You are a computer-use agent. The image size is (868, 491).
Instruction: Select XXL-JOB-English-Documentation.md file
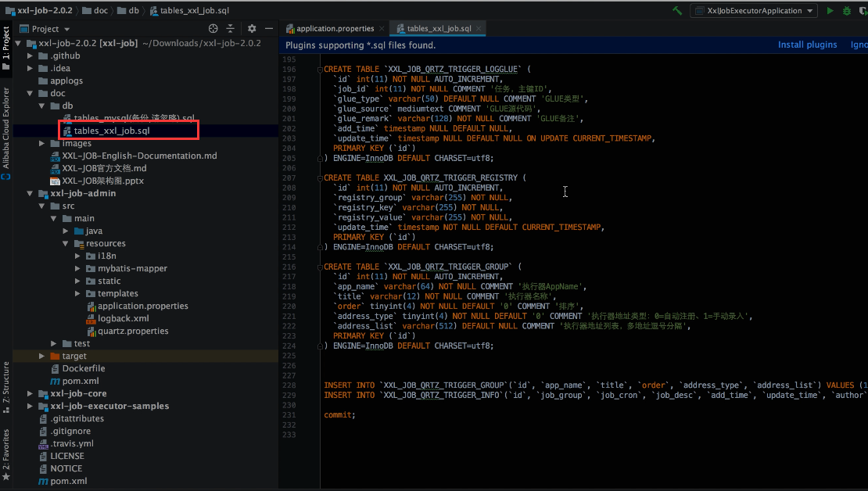[139, 156]
